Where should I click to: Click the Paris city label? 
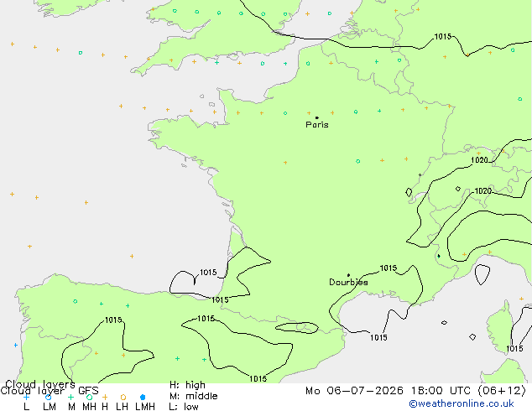tap(317, 124)
